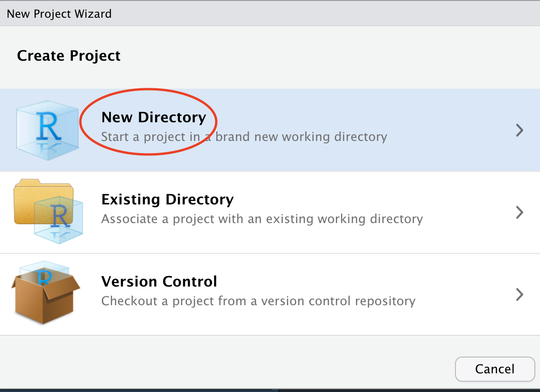Expand the New Directory chevron arrow
The image size is (540, 392).
[x=519, y=130]
